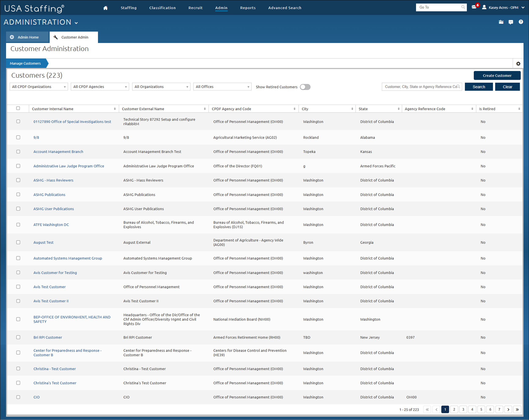Tick ASMG Publications row checkbox

18,194
